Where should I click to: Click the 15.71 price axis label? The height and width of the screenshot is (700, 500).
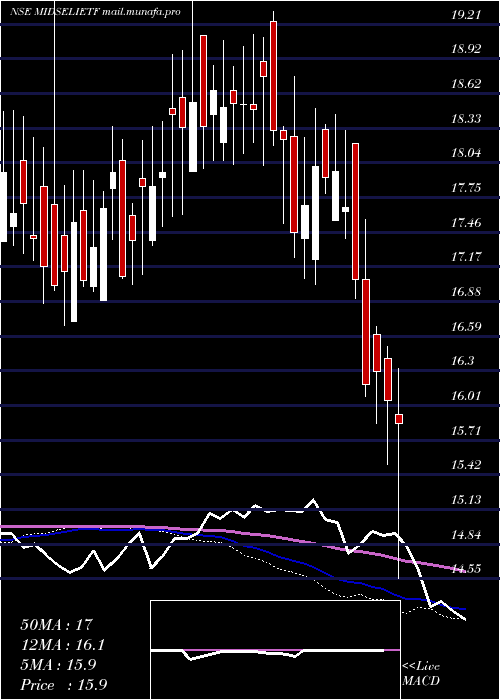pyautogui.click(x=466, y=430)
